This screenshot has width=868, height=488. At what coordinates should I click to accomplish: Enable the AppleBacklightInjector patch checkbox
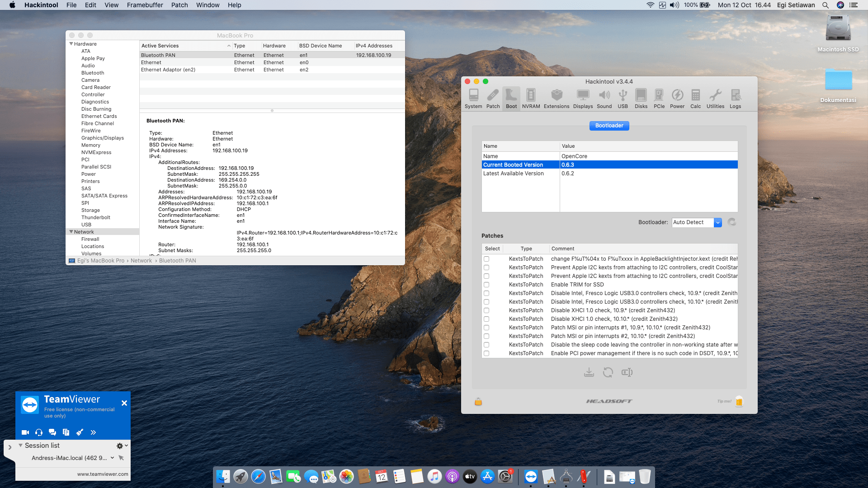coord(486,259)
